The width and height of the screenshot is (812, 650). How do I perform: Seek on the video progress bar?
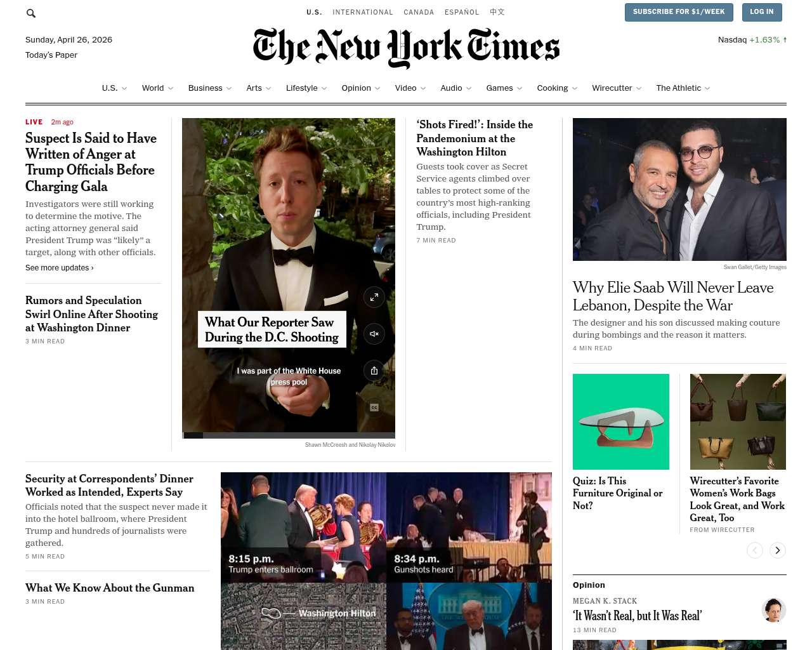pyautogui.click(x=289, y=435)
